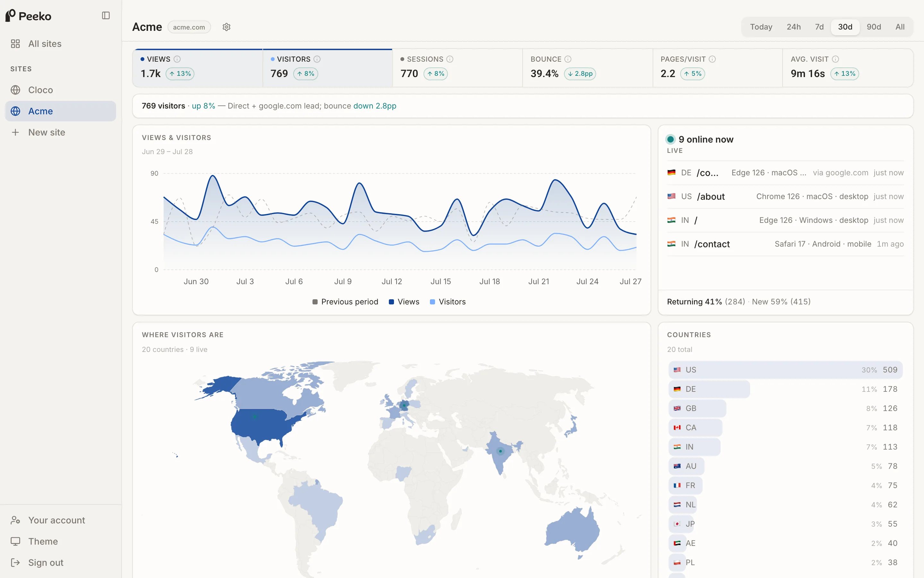Click /about page in live feed

(711, 197)
